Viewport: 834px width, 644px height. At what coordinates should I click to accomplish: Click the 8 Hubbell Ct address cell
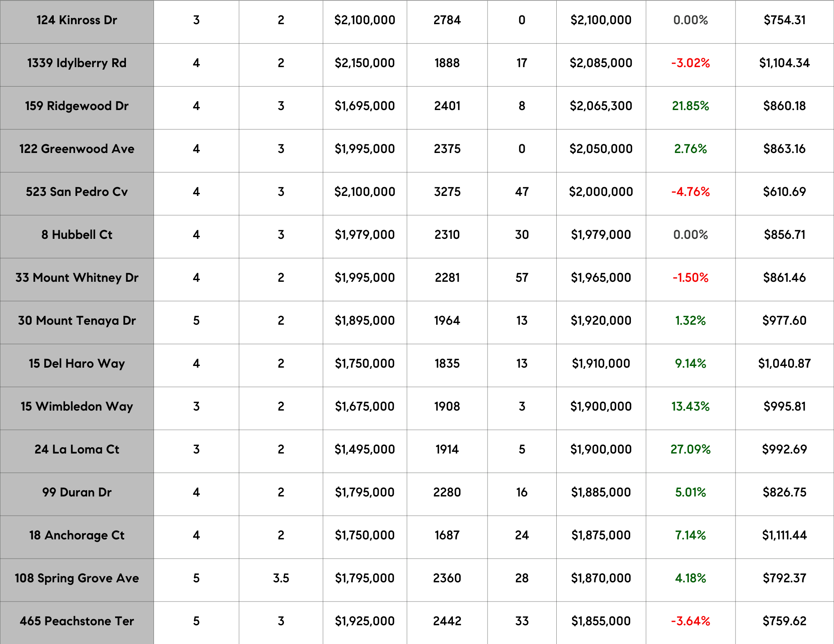pos(77,235)
